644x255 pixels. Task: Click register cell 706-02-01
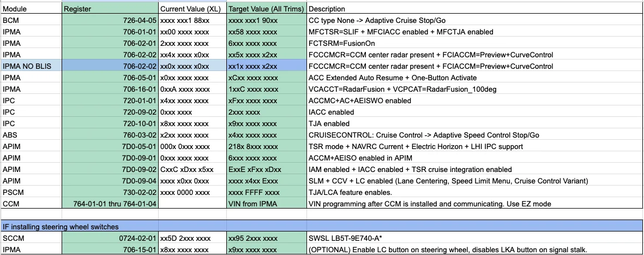[110, 43]
